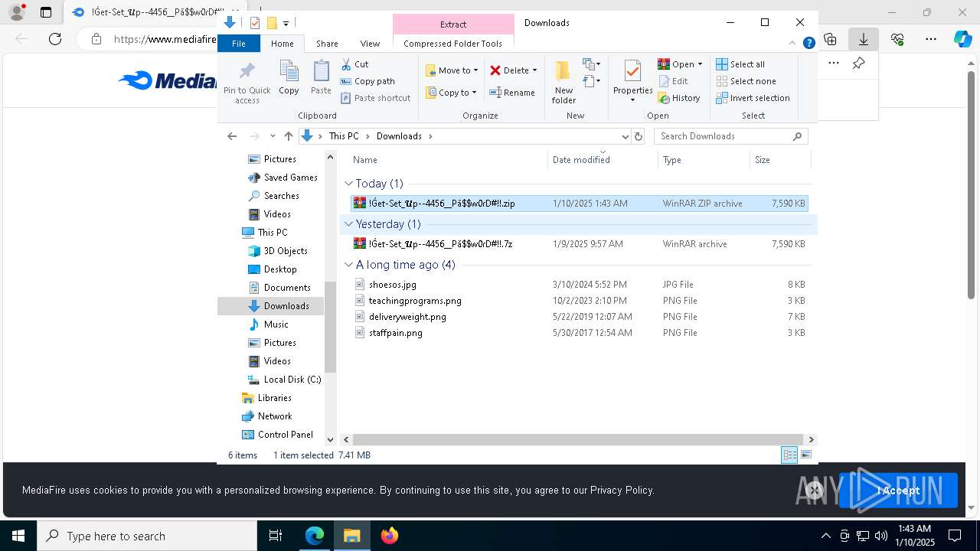Click Invert selection
The width and height of the screenshot is (980, 551).
(x=753, y=98)
